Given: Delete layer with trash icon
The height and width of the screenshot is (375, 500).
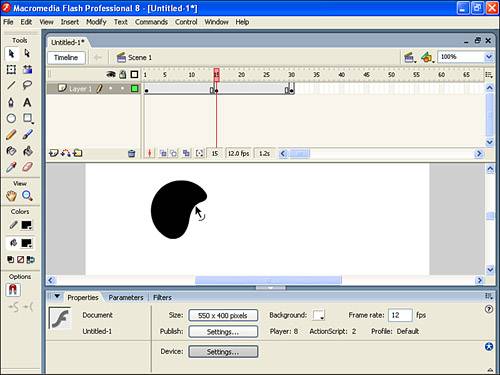Looking at the screenshot, I should pyautogui.click(x=132, y=153).
